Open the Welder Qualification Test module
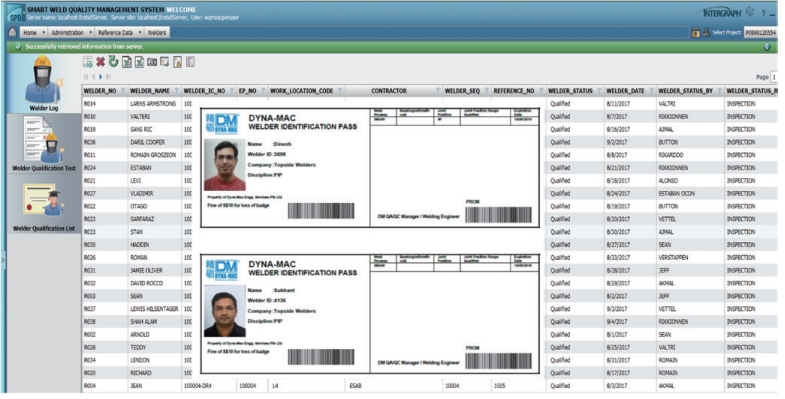 pyautogui.click(x=44, y=144)
